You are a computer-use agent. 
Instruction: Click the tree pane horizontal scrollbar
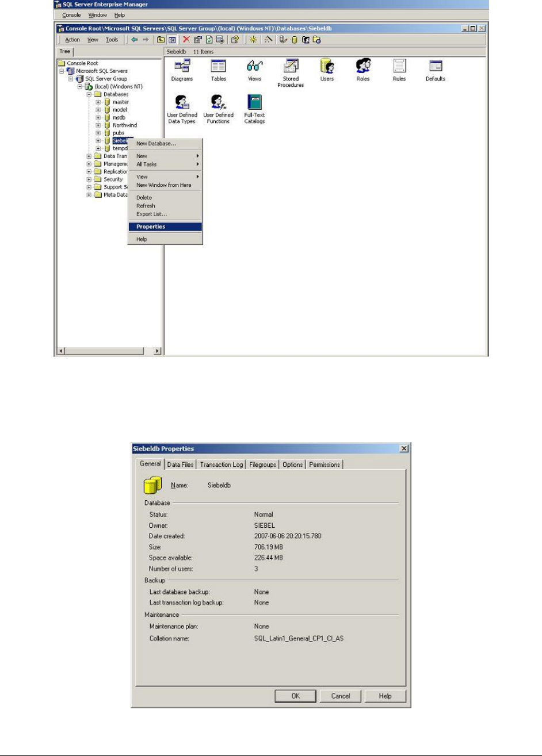click(109, 350)
